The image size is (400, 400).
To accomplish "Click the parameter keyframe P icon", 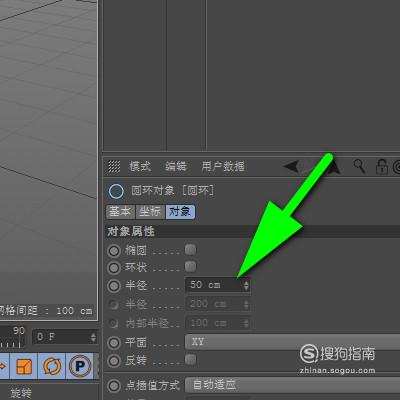I will click(x=80, y=366).
